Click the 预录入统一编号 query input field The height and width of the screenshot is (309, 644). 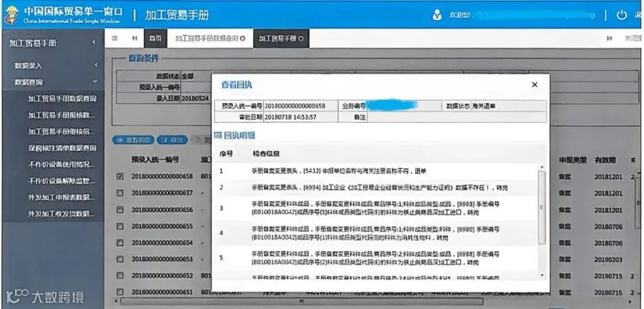tap(196, 87)
